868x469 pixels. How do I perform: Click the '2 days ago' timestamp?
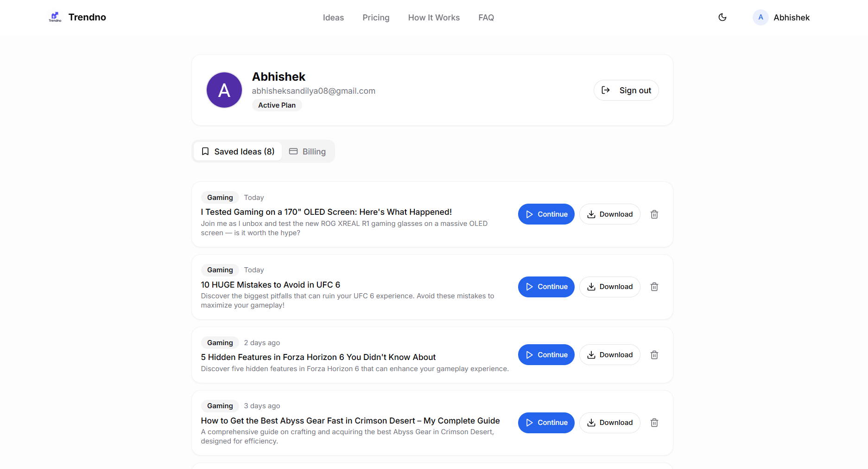pos(262,343)
